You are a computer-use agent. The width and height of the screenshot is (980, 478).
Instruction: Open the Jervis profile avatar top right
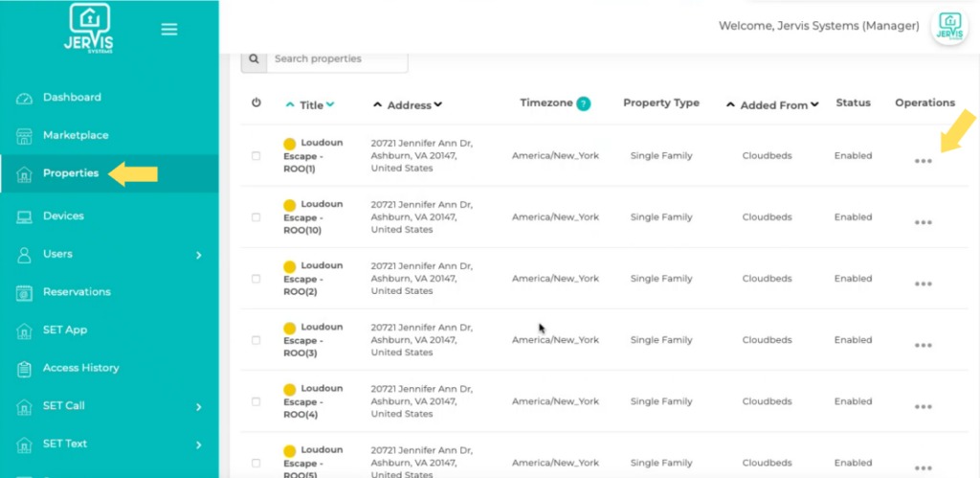950,28
